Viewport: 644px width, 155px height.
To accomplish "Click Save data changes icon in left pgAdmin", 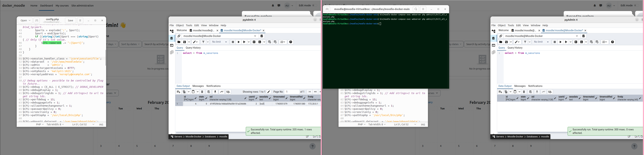I will [x=208, y=92].
